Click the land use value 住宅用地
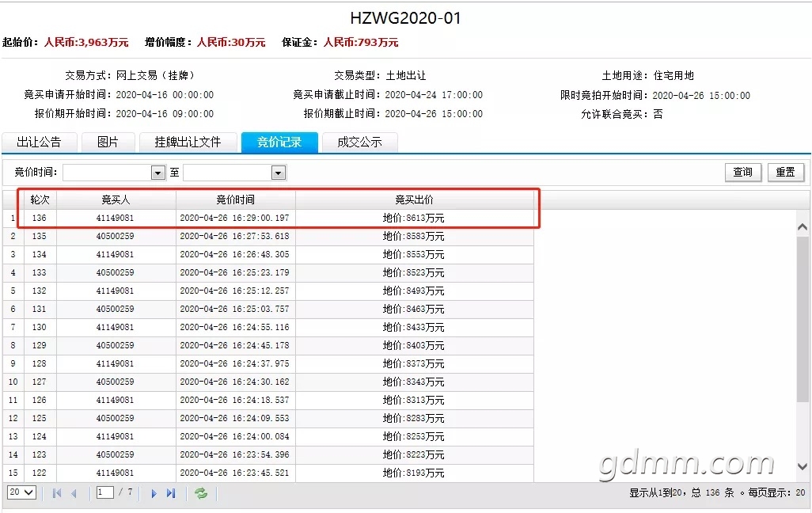812x513 pixels. 674,76
